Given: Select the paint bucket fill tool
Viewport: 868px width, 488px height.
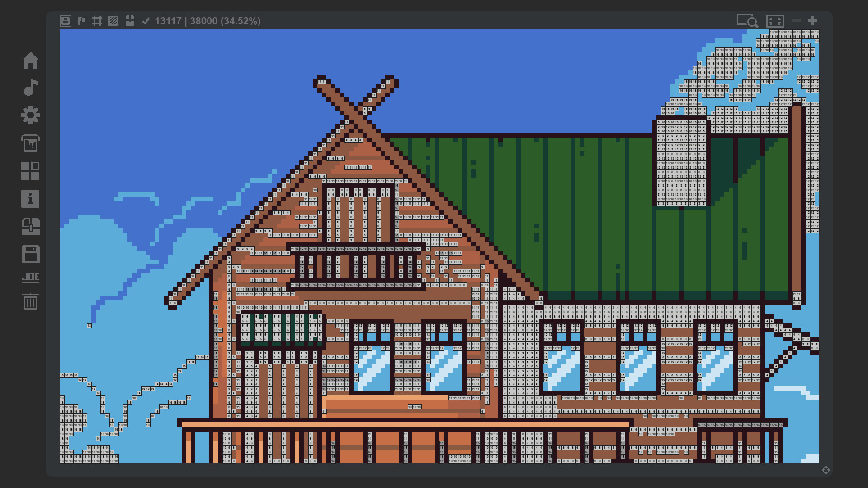Looking at the screenshot, I should tap(30, 144).
